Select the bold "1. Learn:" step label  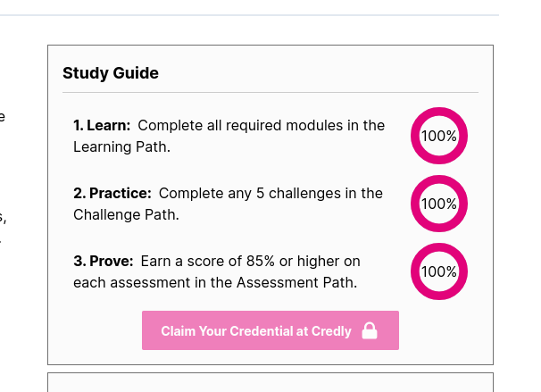pos(102,126)
